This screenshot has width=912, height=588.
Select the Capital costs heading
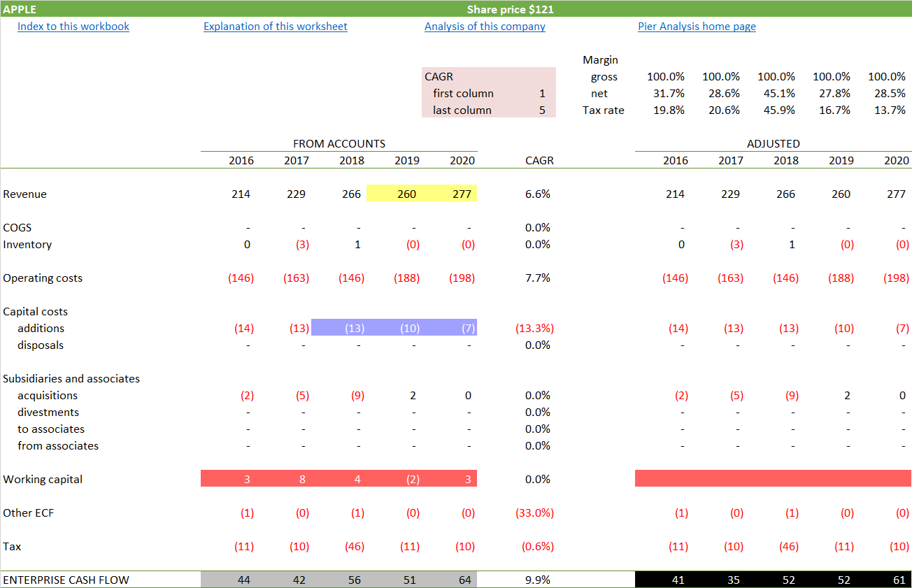point(36,312)
